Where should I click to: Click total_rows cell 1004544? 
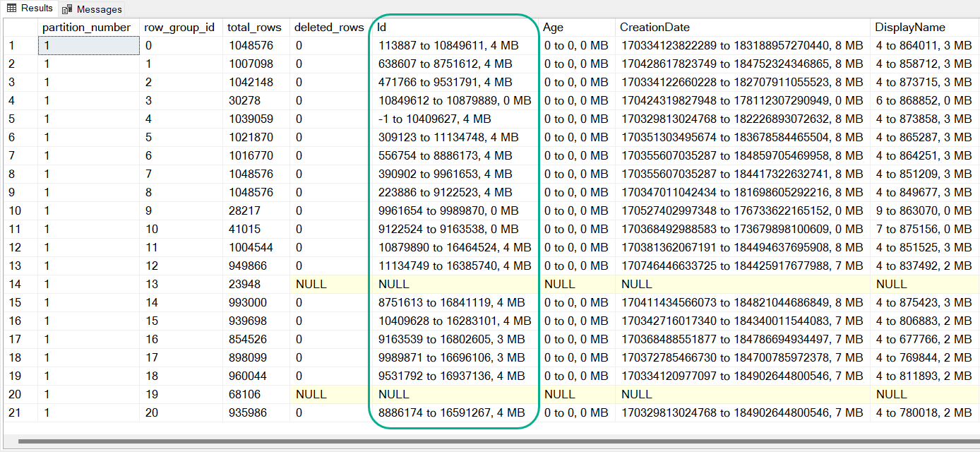[256, 248]
